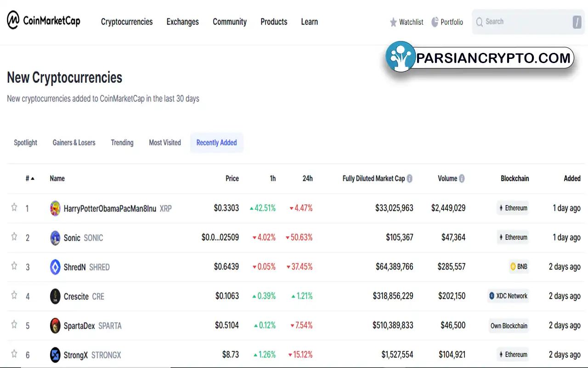Select the Recently Added tab
588x368 pixels.
click(x=217, y=143)
